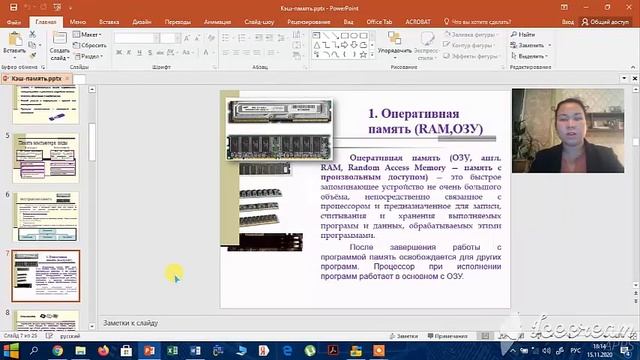Expand the Заменить replace dropdown arrow

pos(550,45)
